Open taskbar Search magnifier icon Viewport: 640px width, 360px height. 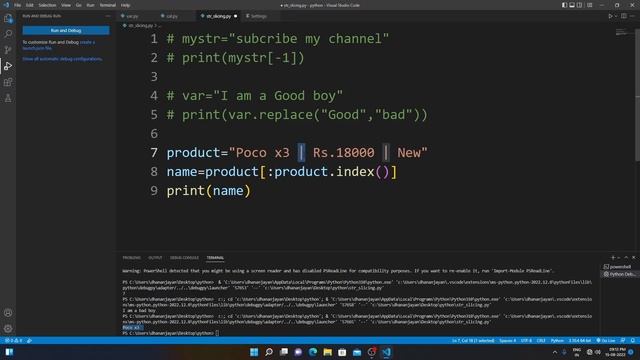tap(269, 352)
